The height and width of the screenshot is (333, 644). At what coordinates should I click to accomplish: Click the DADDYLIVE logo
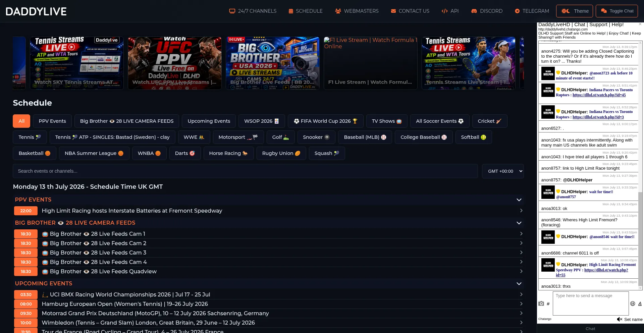pyautogui.click(x=36, y=11)
